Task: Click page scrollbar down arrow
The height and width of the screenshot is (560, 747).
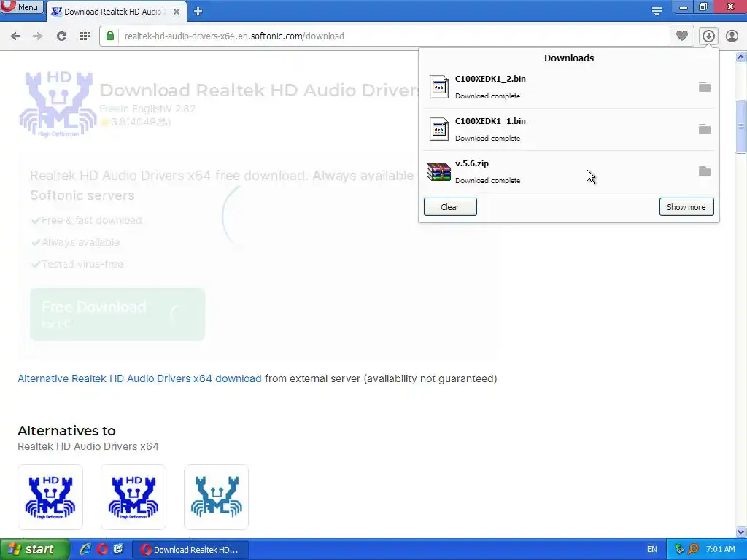Action: point(741,532)
